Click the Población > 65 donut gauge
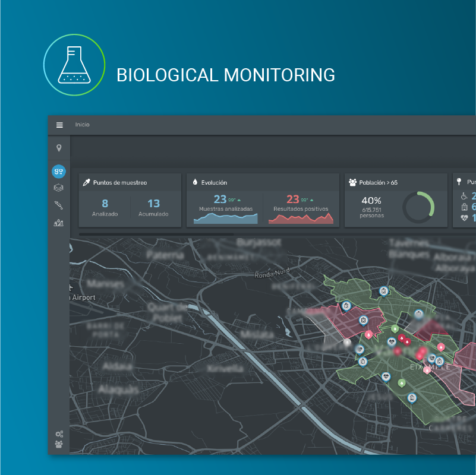Image resolution: width=476 pixels, height=475 pixels. 418,207
